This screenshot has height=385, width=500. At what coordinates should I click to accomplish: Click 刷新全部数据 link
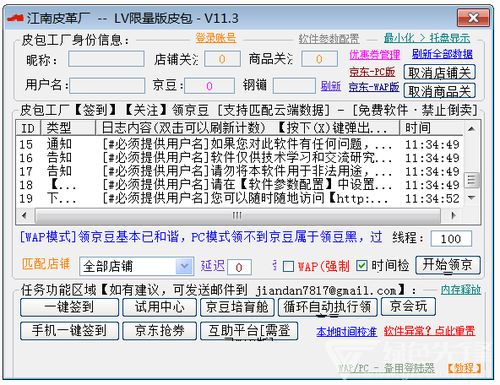coord(442,54)
